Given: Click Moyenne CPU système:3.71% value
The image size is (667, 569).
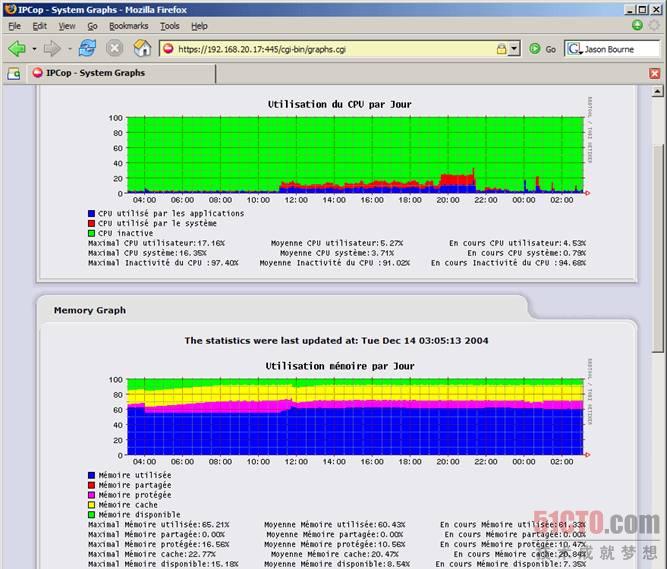Looking at the screenshot, I should point(337,253).
